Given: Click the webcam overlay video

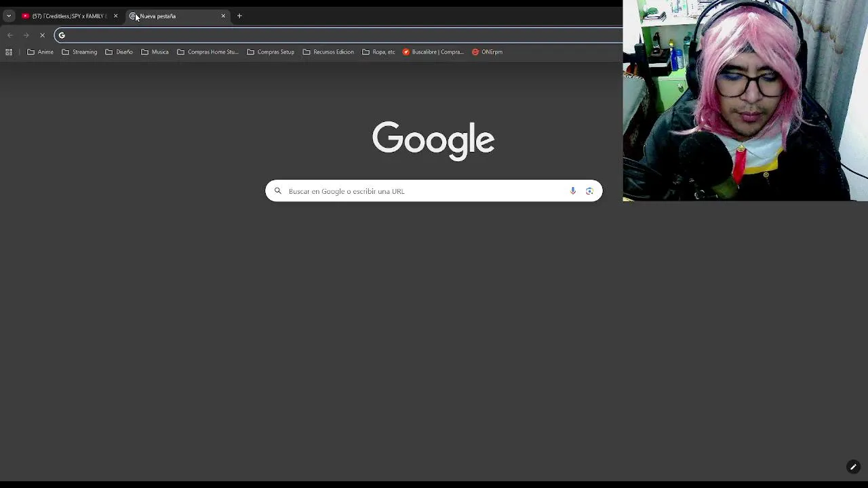Looking at the screenshot, I should (745, 100).
